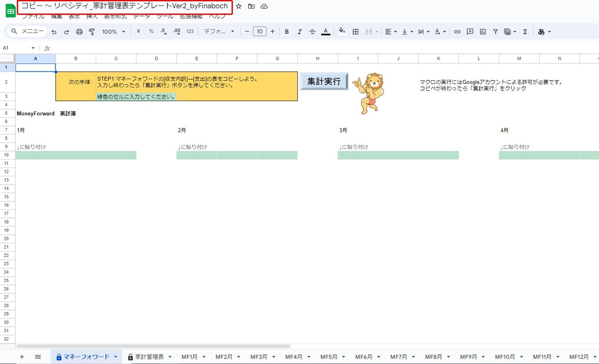Open the 123 number formats menu
599x364 pixels.
tap(190, 32)
